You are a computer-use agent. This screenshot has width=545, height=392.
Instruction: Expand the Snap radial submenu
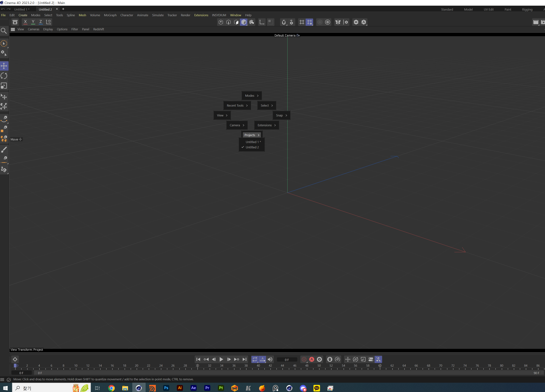(281, 115)
